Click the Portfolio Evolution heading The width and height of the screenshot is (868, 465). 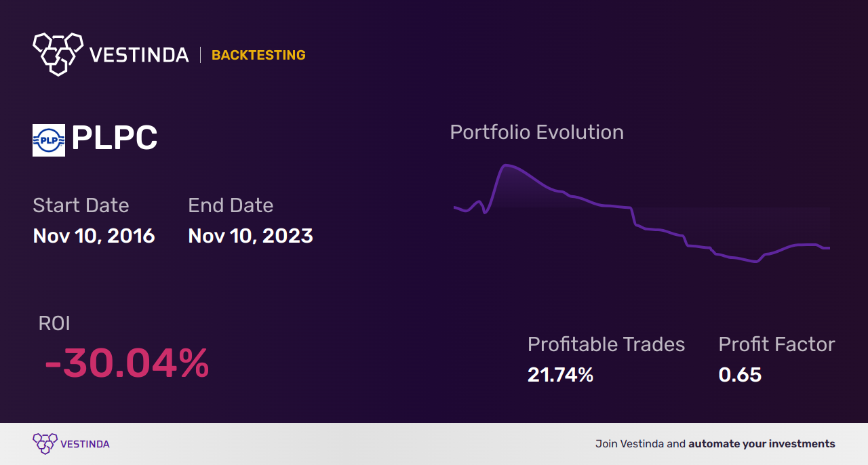click(x=536, y=132)
